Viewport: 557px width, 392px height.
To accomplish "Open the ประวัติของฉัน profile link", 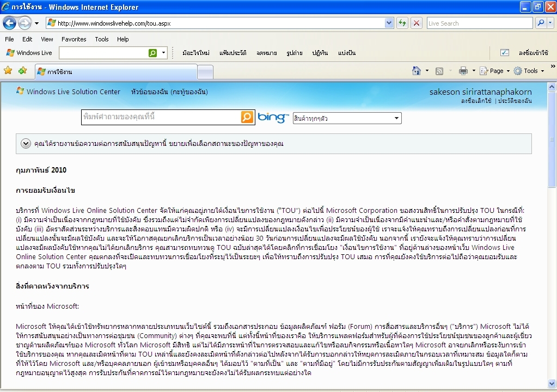I will 515,101.
